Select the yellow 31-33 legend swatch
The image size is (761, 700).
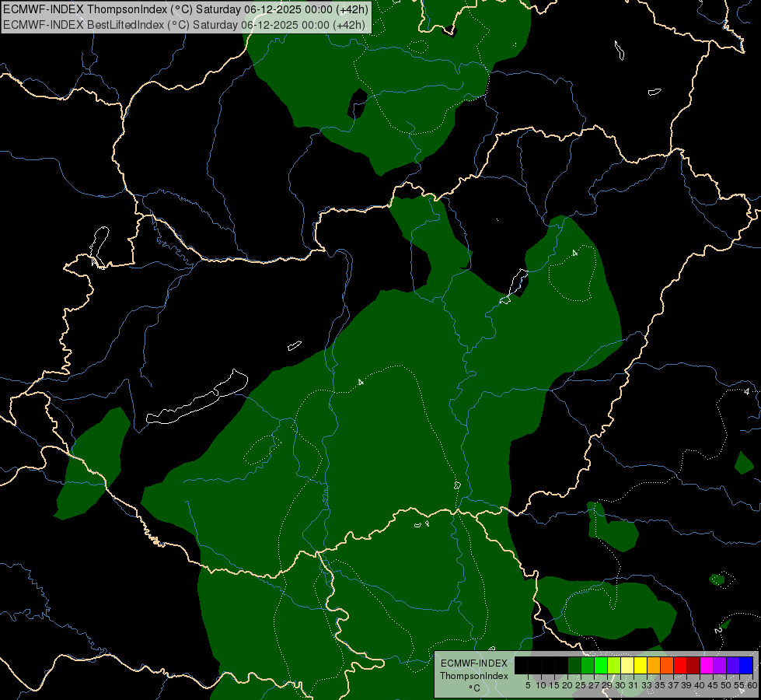click(x=641, y=666)
